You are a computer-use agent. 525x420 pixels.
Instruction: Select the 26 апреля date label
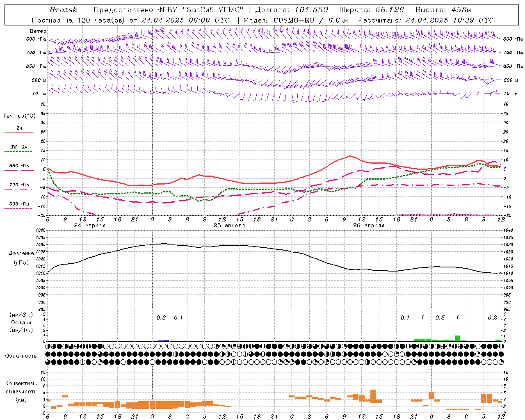pos(368,226)
